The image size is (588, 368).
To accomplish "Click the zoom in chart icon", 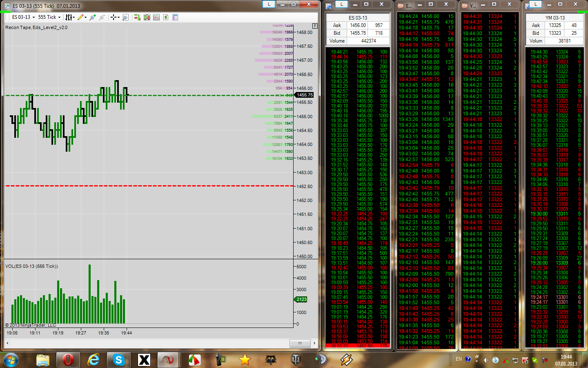I will point(93,17).
